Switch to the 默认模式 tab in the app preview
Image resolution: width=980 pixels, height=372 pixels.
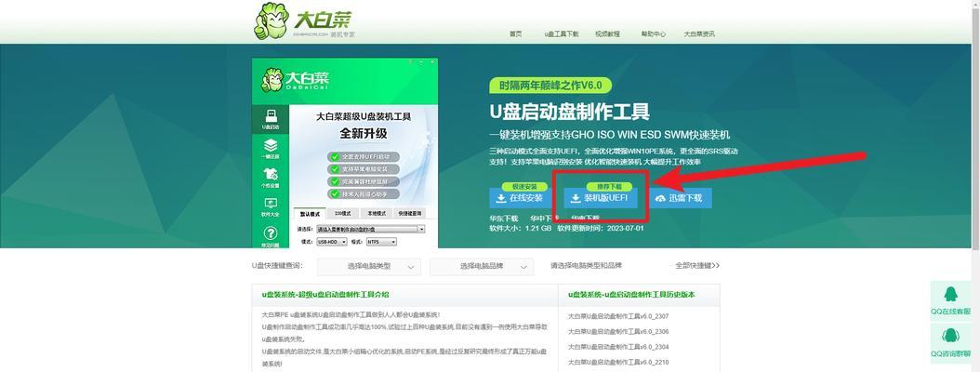pyautogui.click(x=310, y=213)
